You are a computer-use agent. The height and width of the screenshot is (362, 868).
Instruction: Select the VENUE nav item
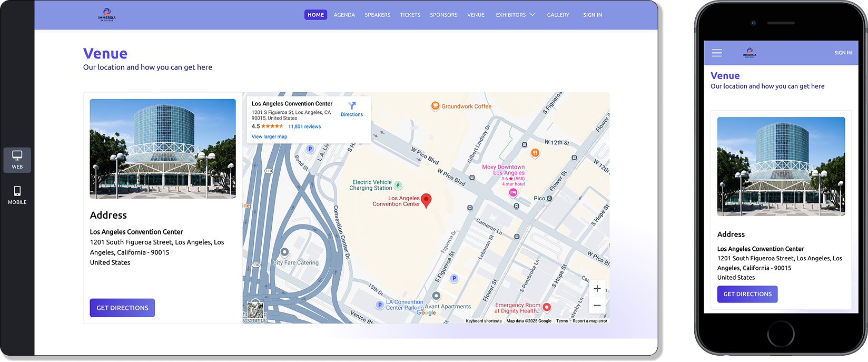point(476,15)
